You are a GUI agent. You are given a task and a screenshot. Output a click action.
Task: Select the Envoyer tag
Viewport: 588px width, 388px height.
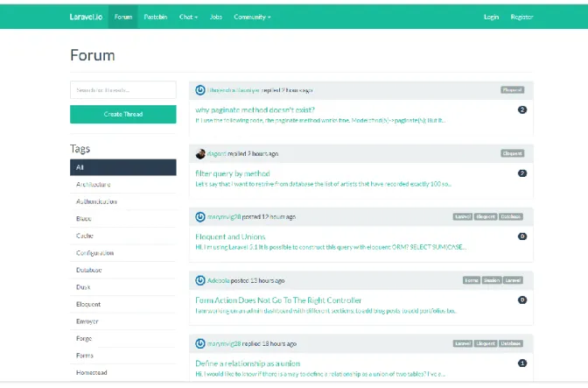pos(123,321)
